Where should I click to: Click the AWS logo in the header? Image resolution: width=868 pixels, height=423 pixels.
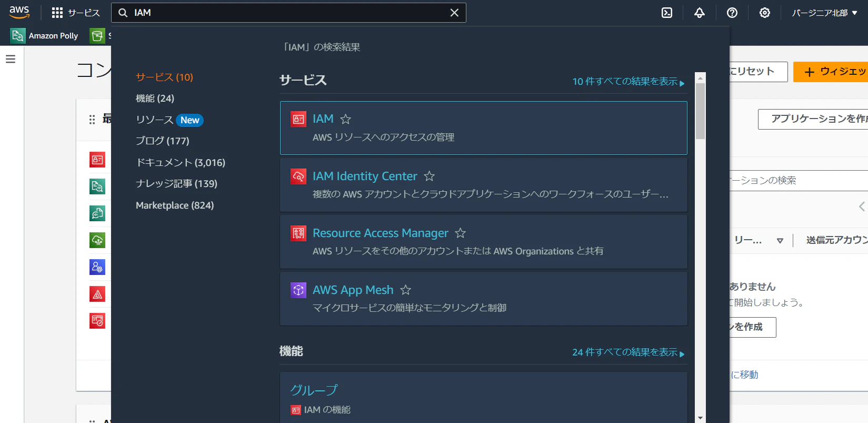click(x=19, y=13)
